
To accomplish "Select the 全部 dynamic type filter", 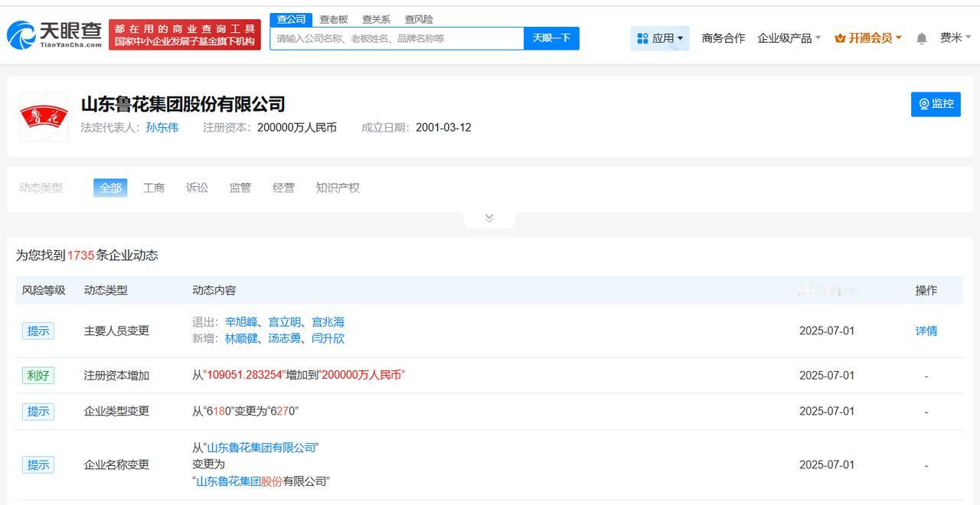I will click(110, 187).
